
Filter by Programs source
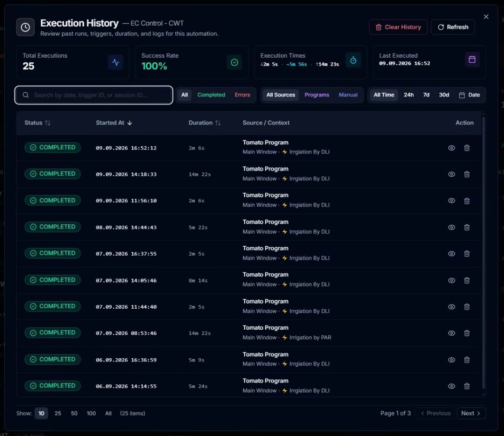pos(317,95)
